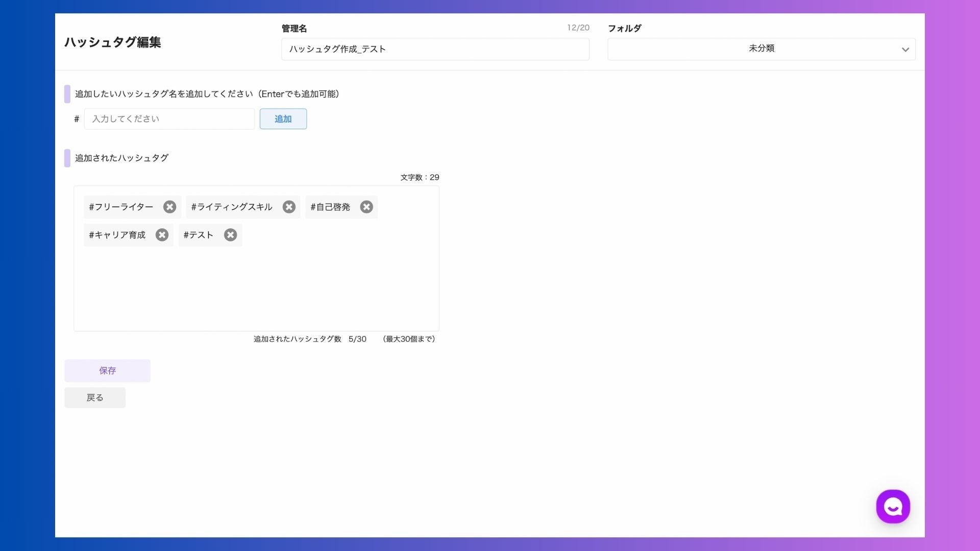Click the #ライティングスキル tag label
Image resolution: width=980 pixels, height=551 pixels.
[x=232, y=207]
